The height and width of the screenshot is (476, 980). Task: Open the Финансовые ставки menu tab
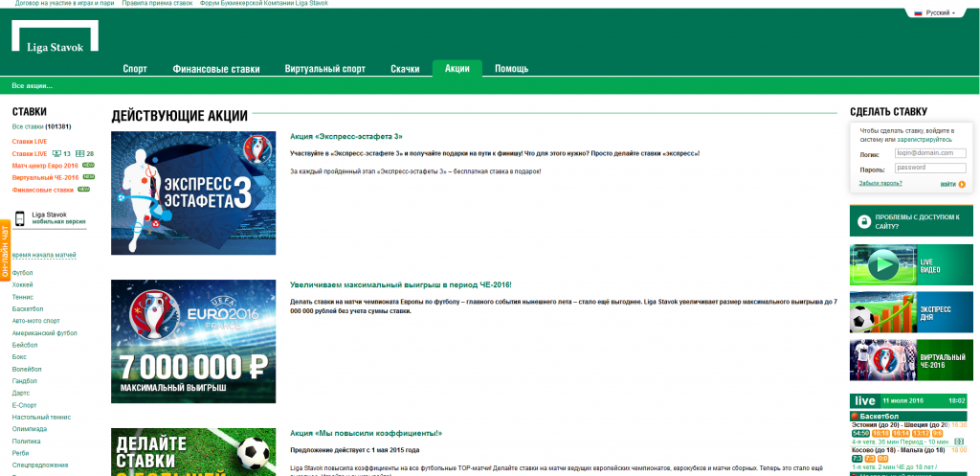click(x=216, y=69)
